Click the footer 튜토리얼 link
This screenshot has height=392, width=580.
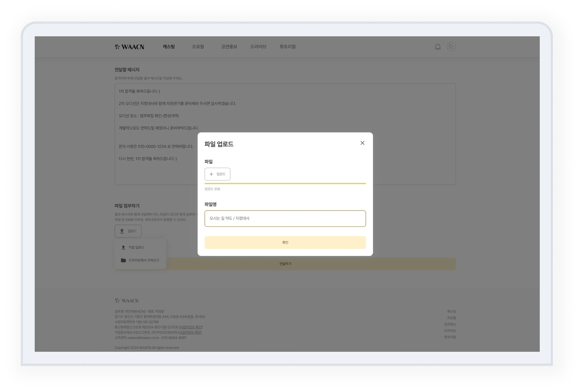pyautogui.click(x=450, y=337)
